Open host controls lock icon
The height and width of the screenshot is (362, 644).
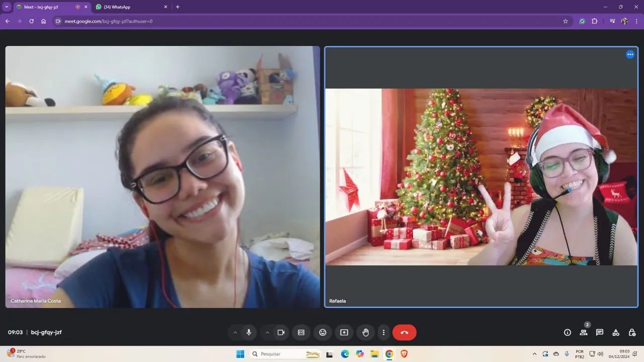(x=632, y=332)
